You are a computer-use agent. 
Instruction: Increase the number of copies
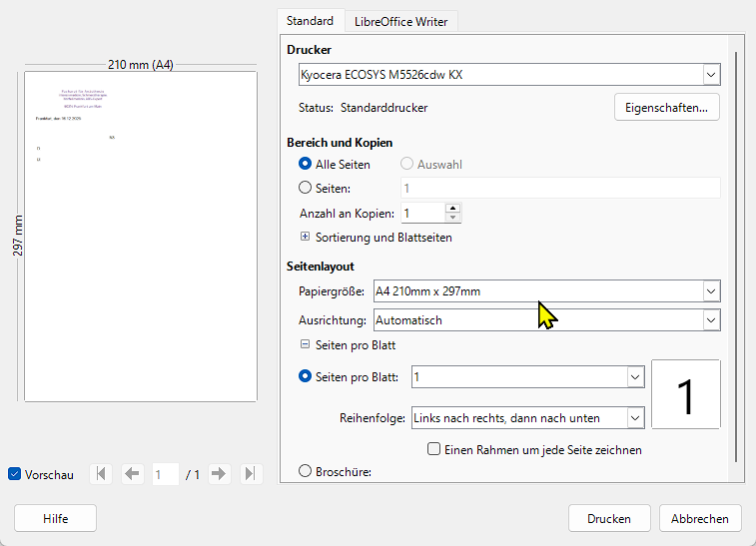pos(452,208)
